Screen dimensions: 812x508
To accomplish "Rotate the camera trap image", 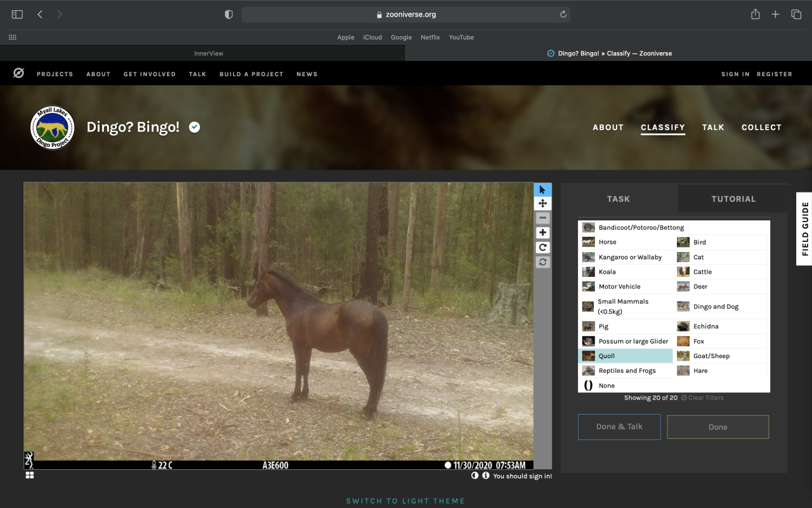I will (x=542, y=248).
